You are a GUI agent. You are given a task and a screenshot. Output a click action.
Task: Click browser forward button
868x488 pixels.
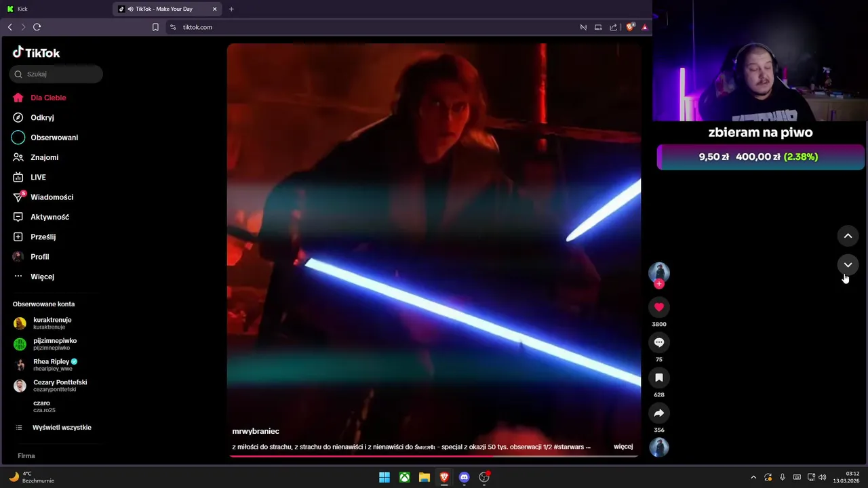click(23, 27)
